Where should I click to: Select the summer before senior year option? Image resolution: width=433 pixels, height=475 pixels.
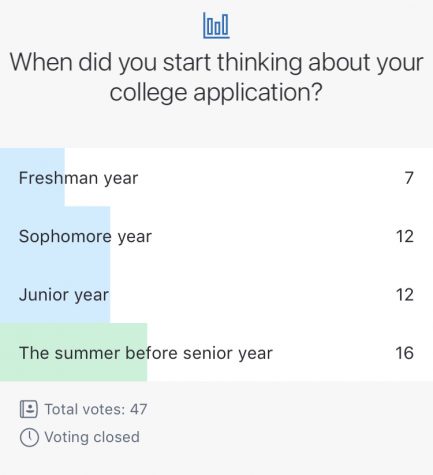(x=216, y=352)
